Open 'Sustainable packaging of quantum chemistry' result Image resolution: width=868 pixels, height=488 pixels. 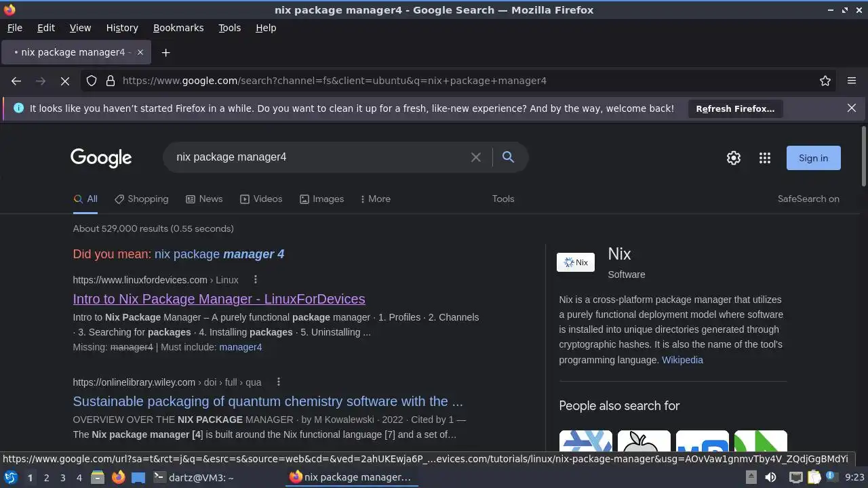click(x=268, y=401)
